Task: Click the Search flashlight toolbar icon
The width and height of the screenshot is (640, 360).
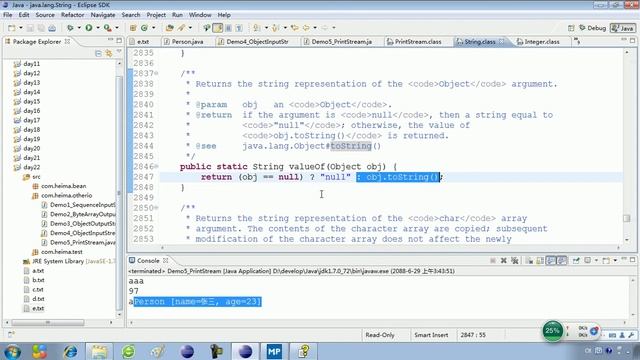Action: [x=182, y=28]
